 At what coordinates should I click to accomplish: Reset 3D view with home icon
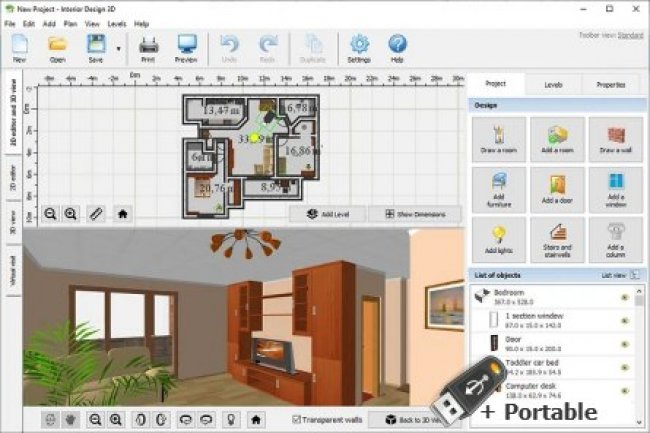coord(256,420)
